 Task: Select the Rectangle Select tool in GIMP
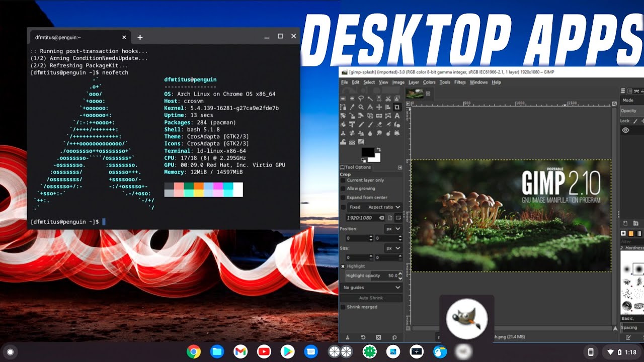(x=343, y=99)
